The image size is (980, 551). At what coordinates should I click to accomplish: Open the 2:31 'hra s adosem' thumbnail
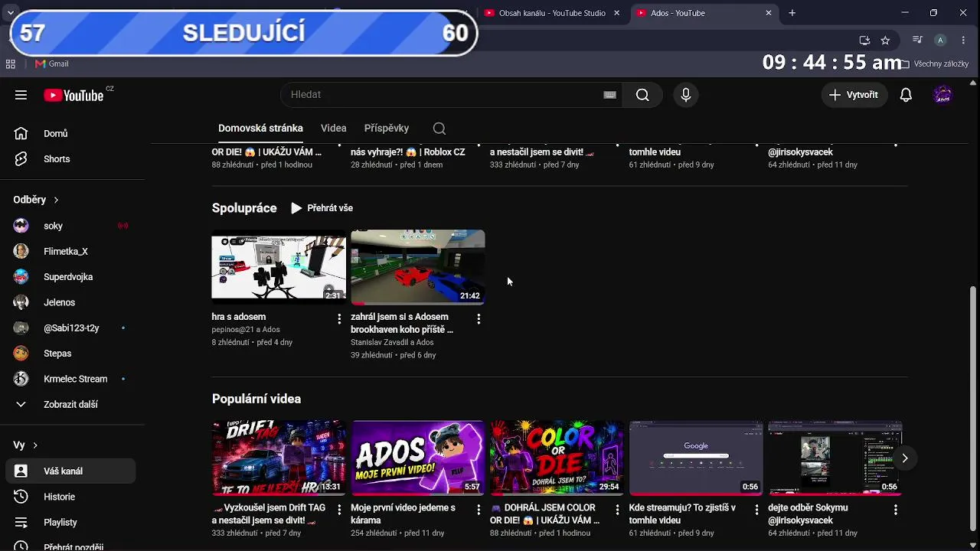(279, 267)
